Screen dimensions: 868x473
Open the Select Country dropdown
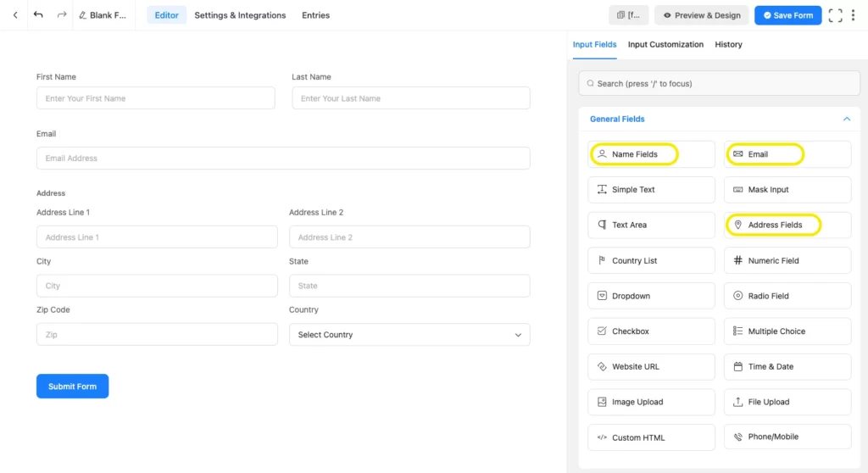(409, 335)
